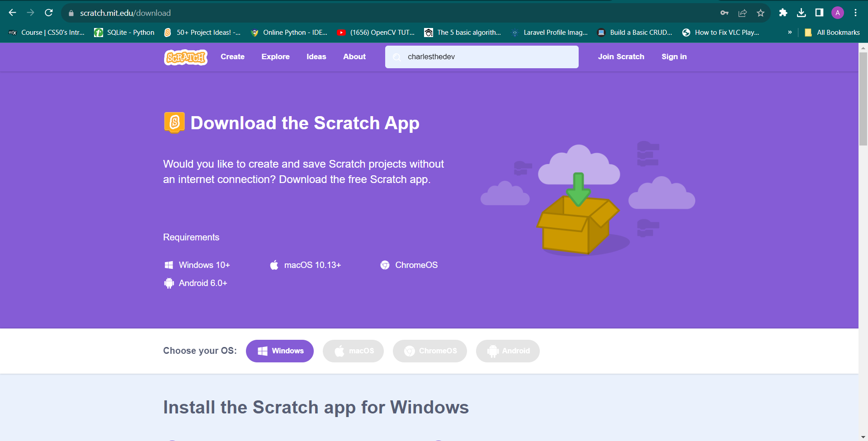Select Windows as your OS
The height and width of the screenshot is (441, 868).
280,351
